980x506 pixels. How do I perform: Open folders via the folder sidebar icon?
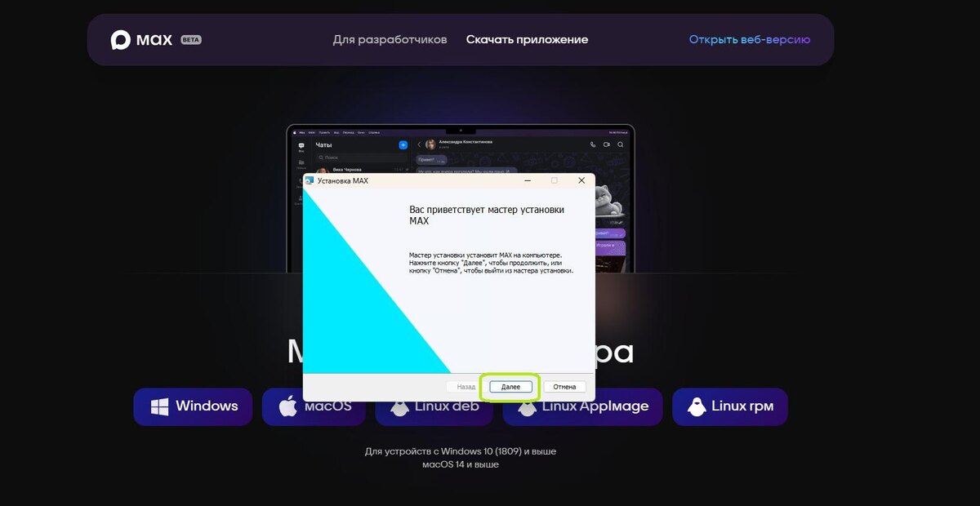click(x=301, y=162)
